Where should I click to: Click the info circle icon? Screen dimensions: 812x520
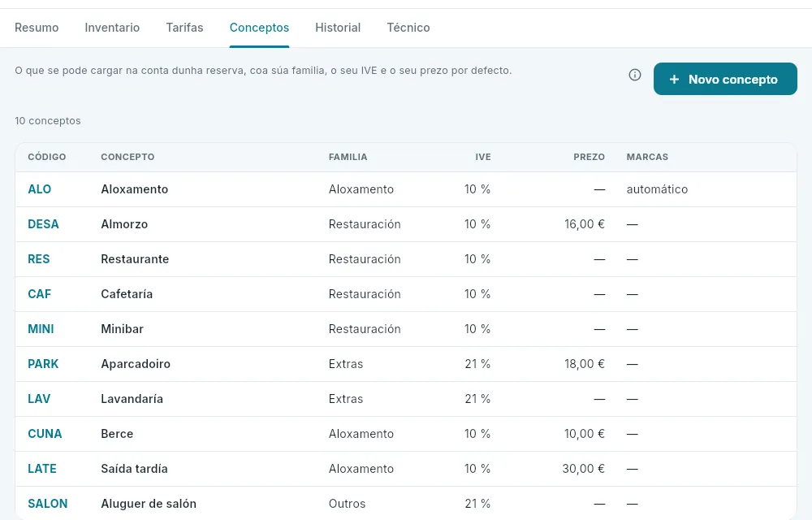(634, 75)
